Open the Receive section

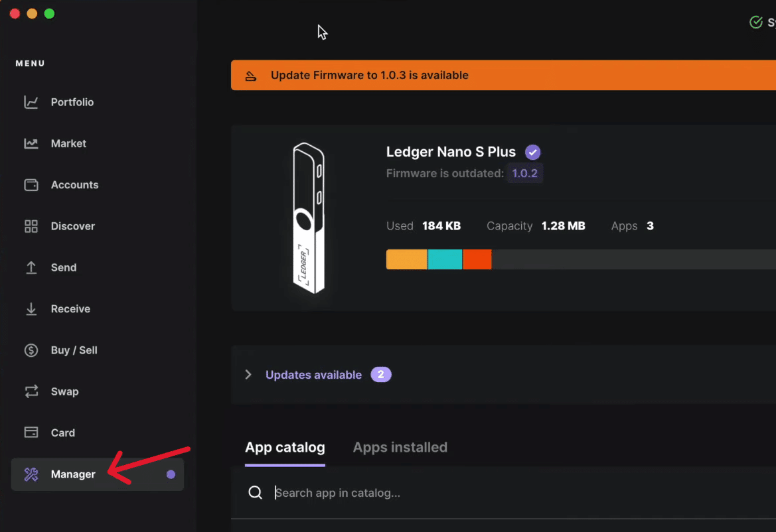pyautogui.click(x=70, y=308)
